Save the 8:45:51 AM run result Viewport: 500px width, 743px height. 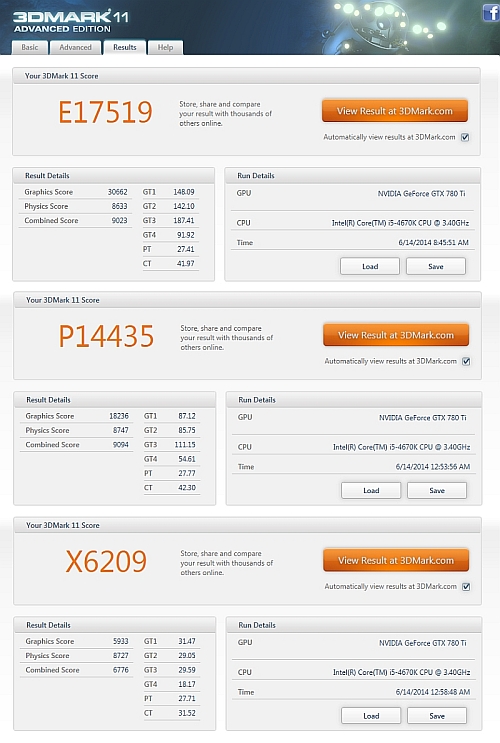pyautogui.click(x=436, y=266)
